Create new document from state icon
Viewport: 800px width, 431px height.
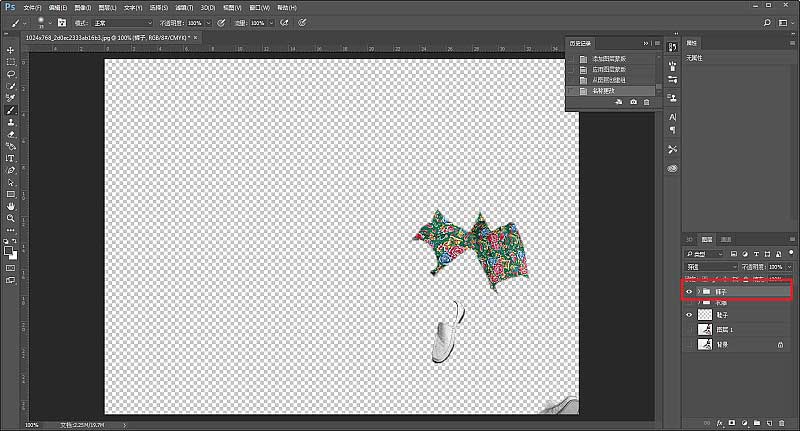pos(619,102)
